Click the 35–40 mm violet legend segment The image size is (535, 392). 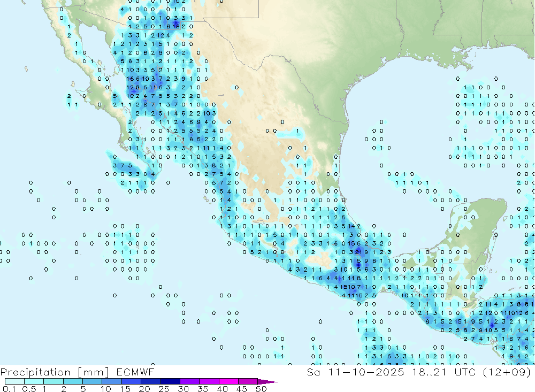(x=209, y=381)
